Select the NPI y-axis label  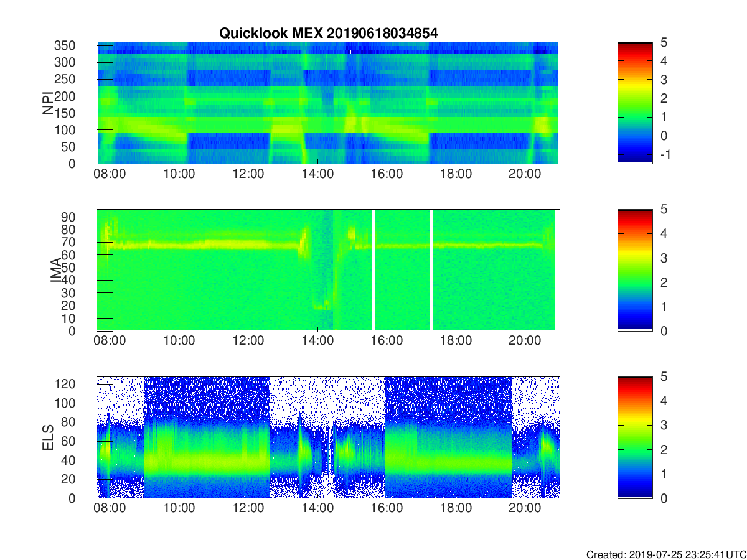tap(48, 103)
